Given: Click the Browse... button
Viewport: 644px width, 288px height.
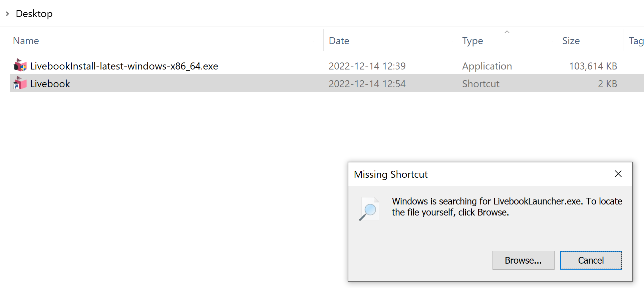Looking at the screenshot, I should click(x=523, y=260).
